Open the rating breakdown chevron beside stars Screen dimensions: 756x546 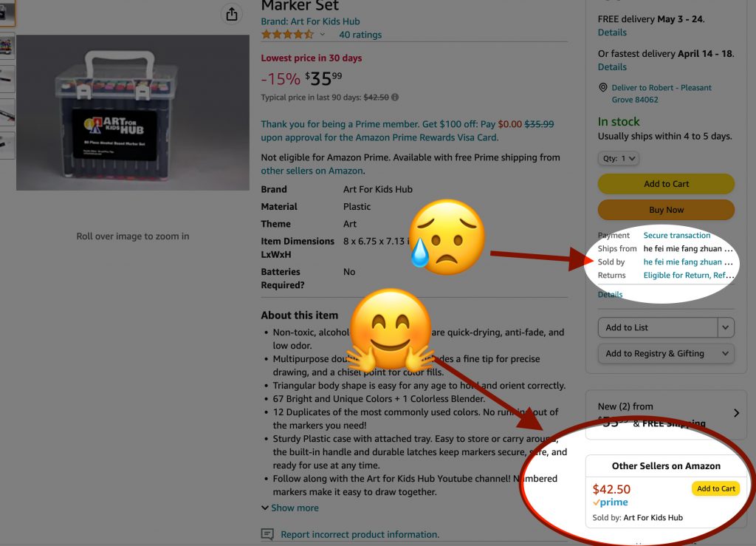click(322, 34)
